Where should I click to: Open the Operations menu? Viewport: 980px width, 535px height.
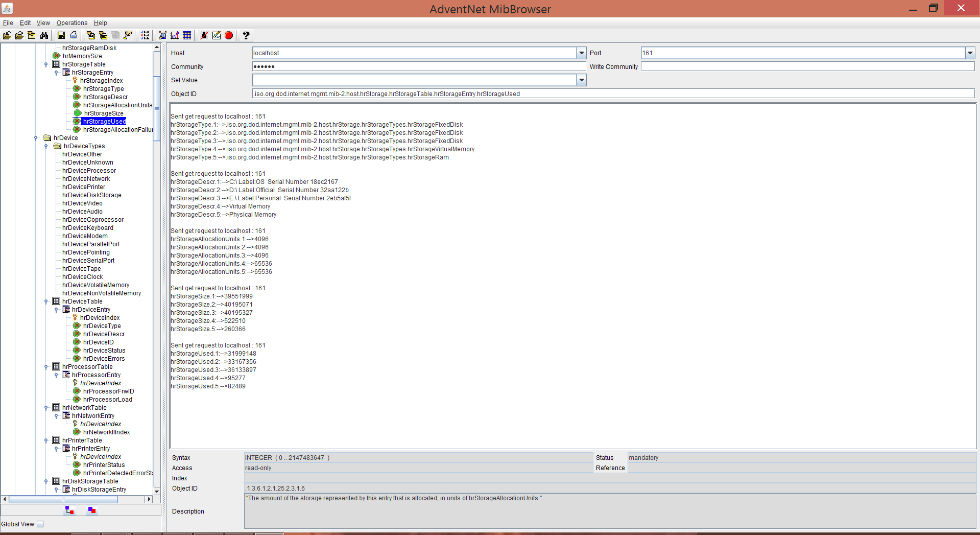pyautogui.click(x=72, y=23)
